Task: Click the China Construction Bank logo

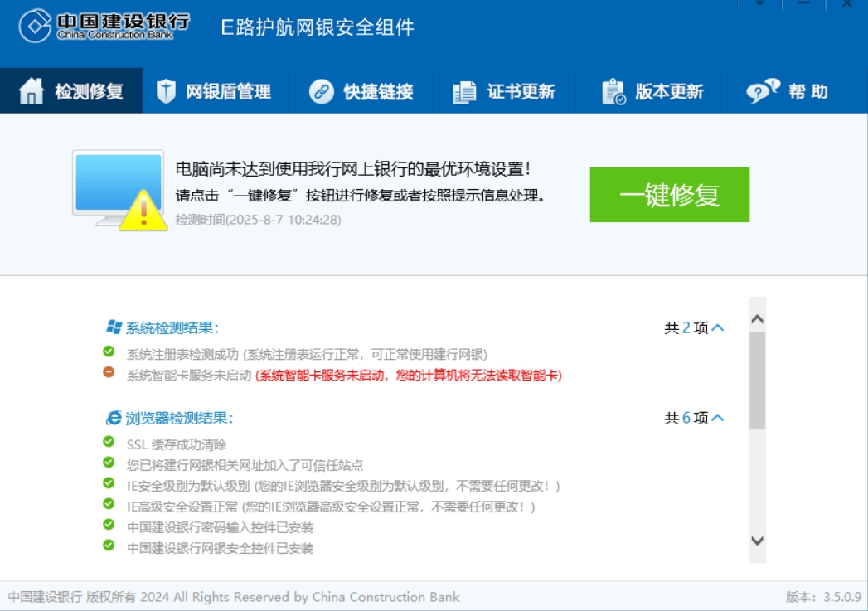Action: [104, 26]
